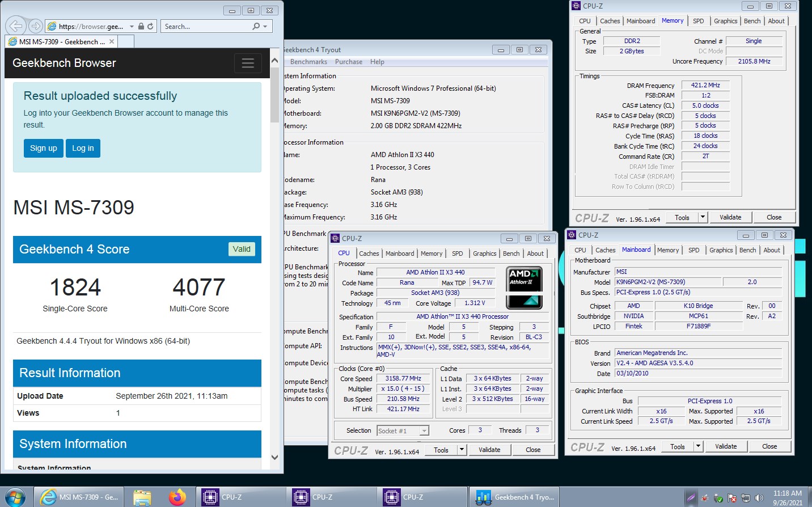Click CPU-Z Memory window title icon
This screenshot has width=812, height=507.
click(x=577, y=6)
